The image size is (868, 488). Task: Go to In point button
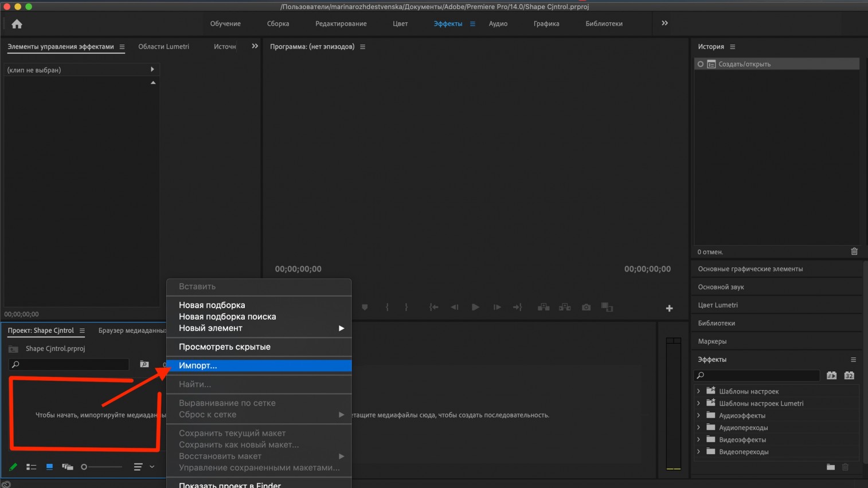[434, 308]
